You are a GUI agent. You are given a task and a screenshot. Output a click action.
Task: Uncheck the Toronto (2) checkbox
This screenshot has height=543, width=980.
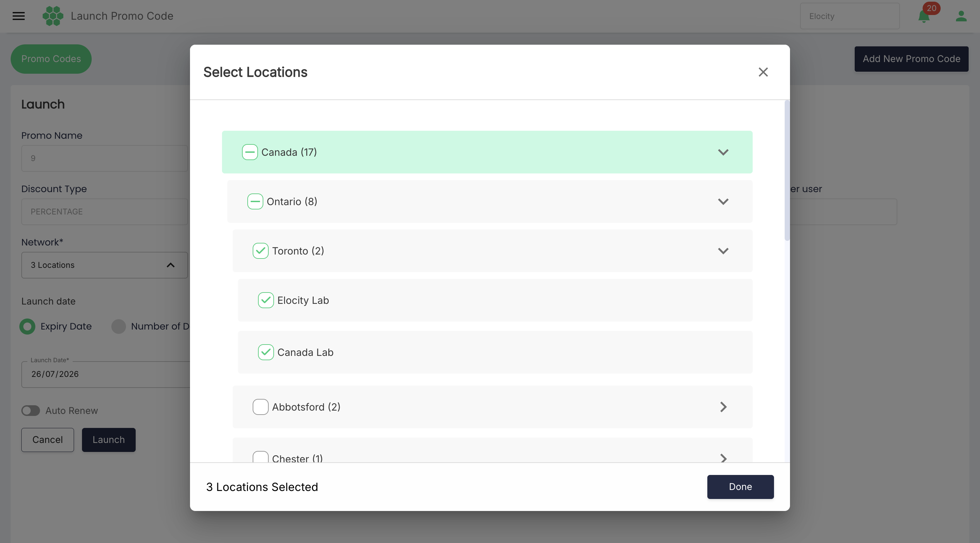261,251
